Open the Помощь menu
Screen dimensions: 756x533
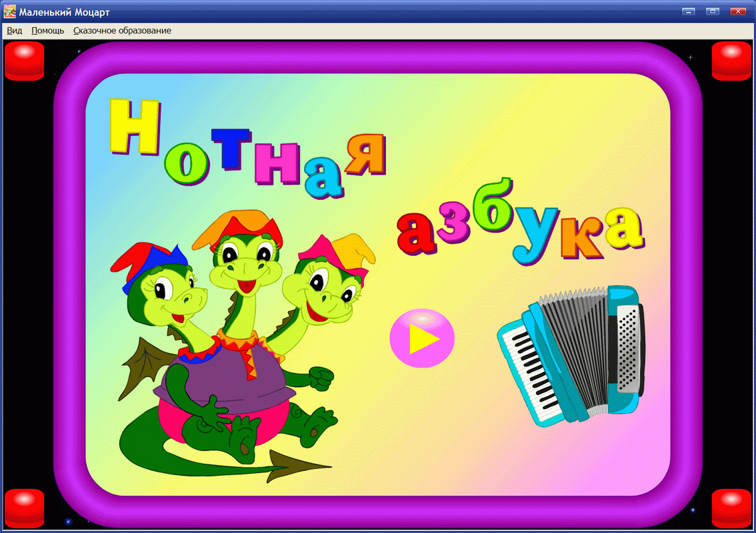[x=48, y=31]
